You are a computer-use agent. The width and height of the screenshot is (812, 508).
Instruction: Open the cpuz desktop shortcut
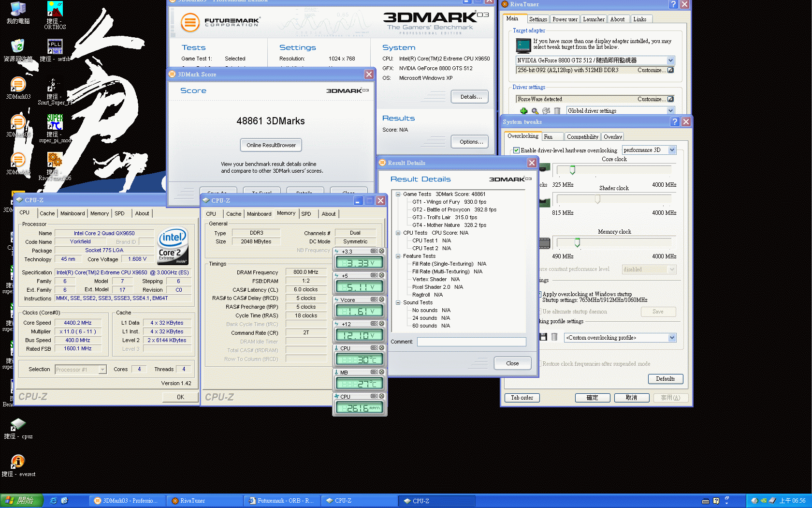18,428
